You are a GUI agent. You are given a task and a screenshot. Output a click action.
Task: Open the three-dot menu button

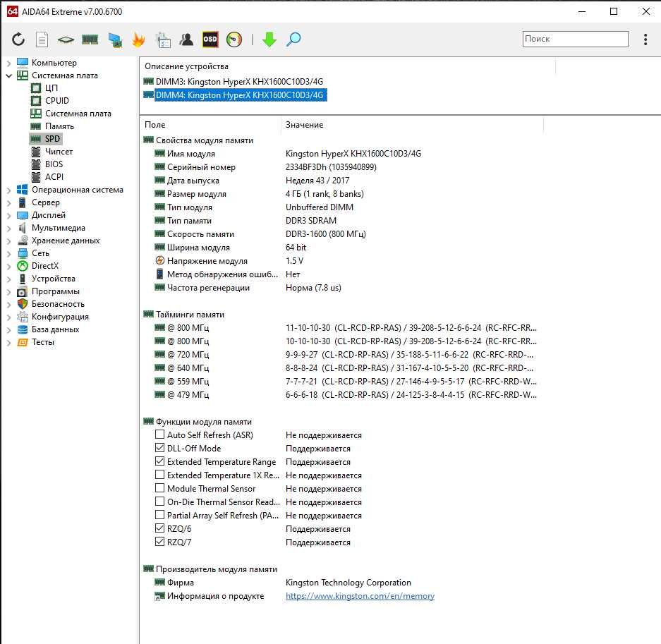point(645,40)
